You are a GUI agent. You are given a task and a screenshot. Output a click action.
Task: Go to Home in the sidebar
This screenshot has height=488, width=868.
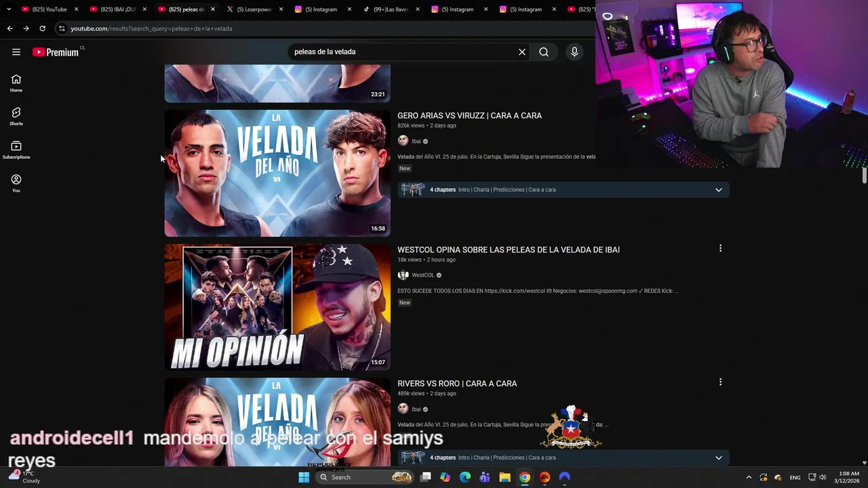click(16, 83)
